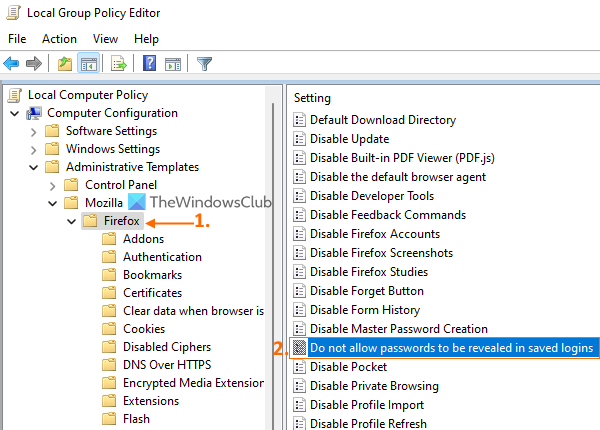Collapse the Administrative Templates node
The image size is (600, 430).
tap(34, 168)
